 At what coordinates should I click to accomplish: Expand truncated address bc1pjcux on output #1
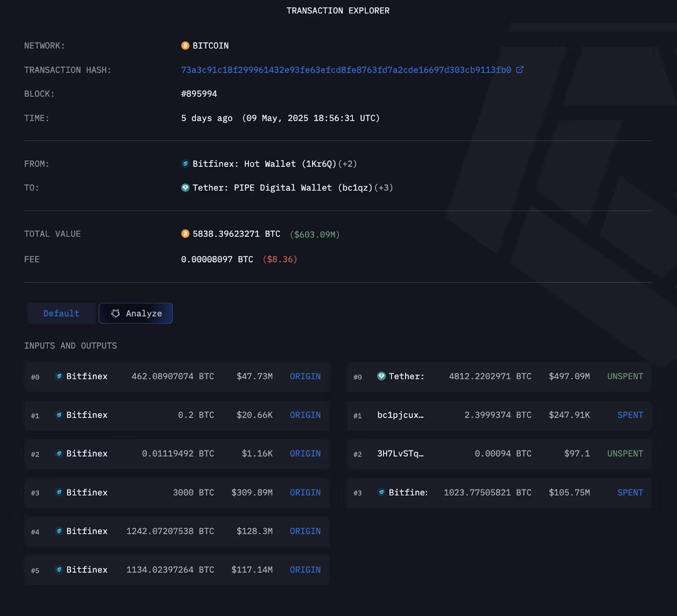pos(400,416)
